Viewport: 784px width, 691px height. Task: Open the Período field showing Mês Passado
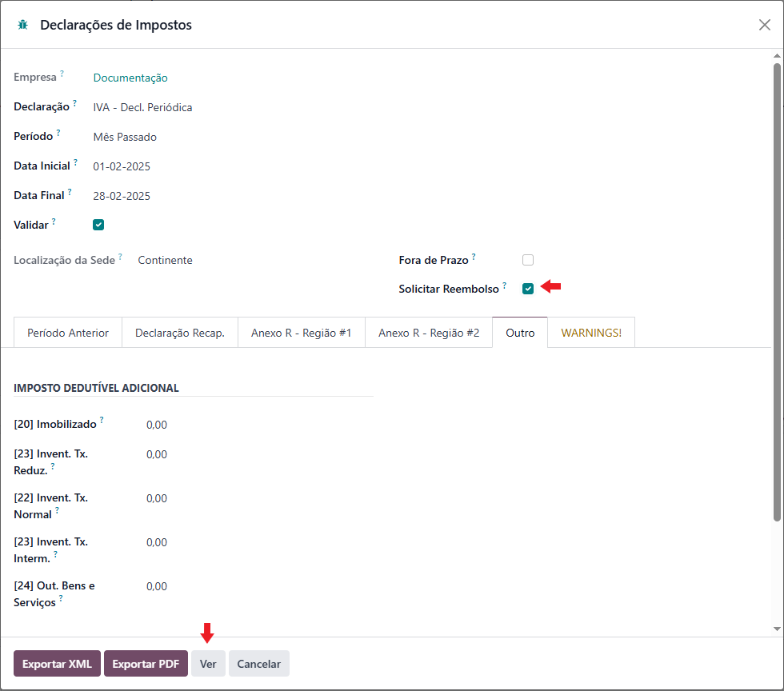tap(125, 137)
